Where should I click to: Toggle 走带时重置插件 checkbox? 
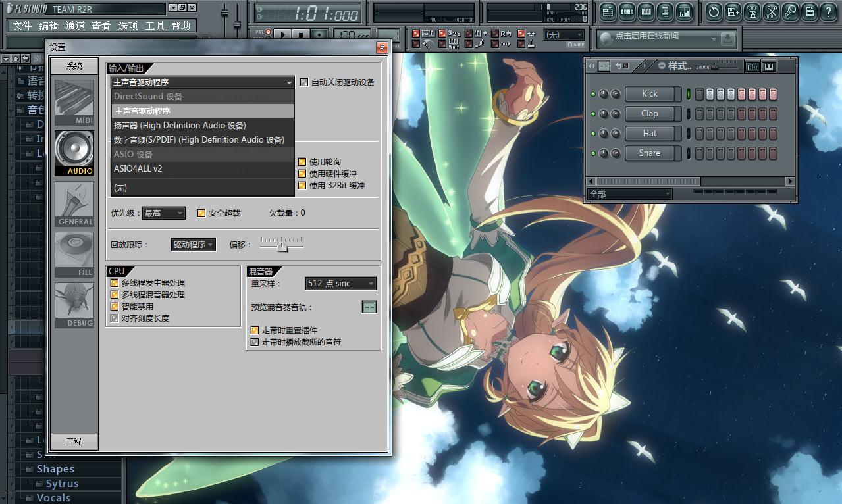pyautogui.click(x=255, y=330)
